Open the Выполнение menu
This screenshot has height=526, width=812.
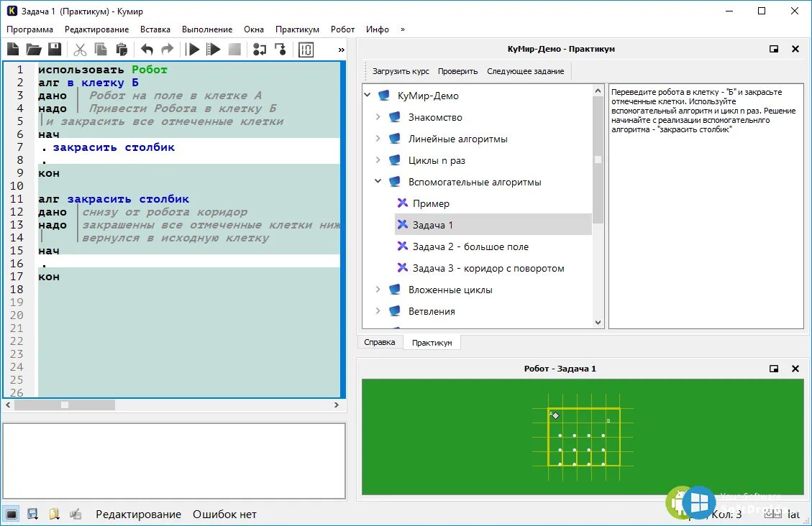(x=207, y=29)
